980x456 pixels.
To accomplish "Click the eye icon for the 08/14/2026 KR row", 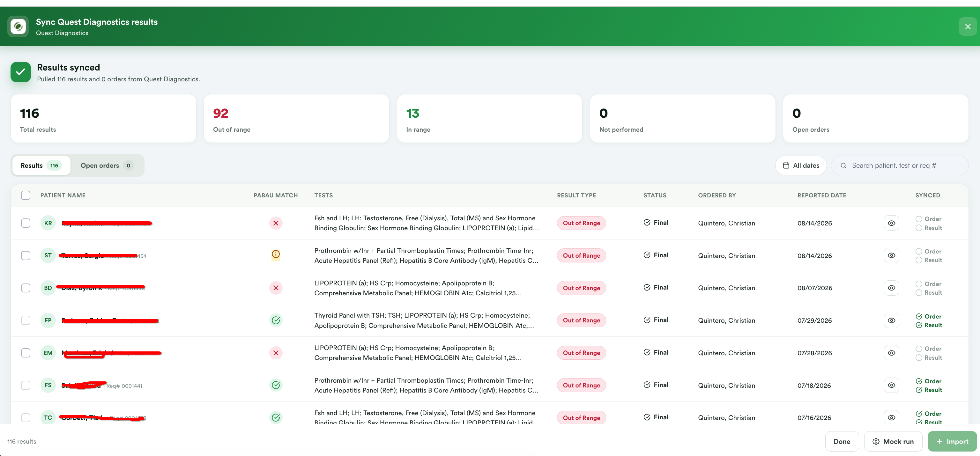I will click(x=891, y=223).
